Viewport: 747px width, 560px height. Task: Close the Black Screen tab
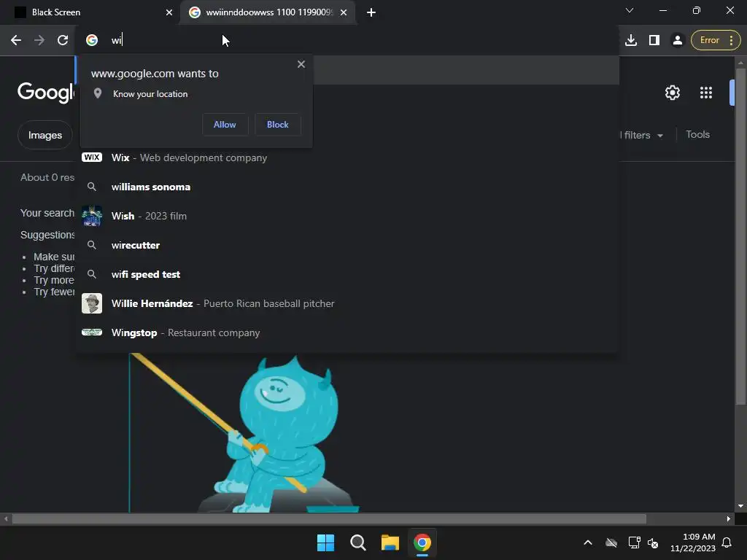point(169,12)
